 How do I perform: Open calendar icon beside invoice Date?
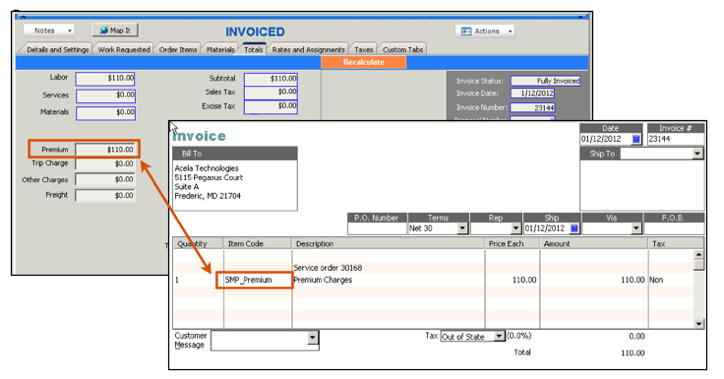click(636, 139)
